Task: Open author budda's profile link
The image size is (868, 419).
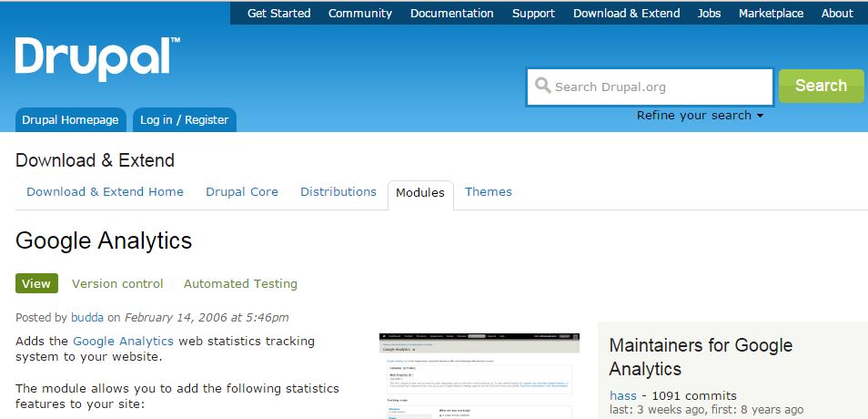Action: click(87, 318)
